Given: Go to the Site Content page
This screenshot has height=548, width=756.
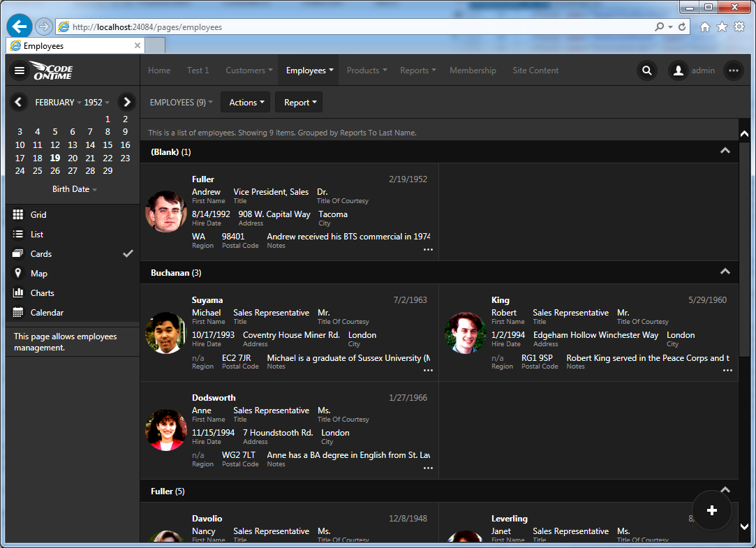Looking at the screenshot, I should coord(535,71).
